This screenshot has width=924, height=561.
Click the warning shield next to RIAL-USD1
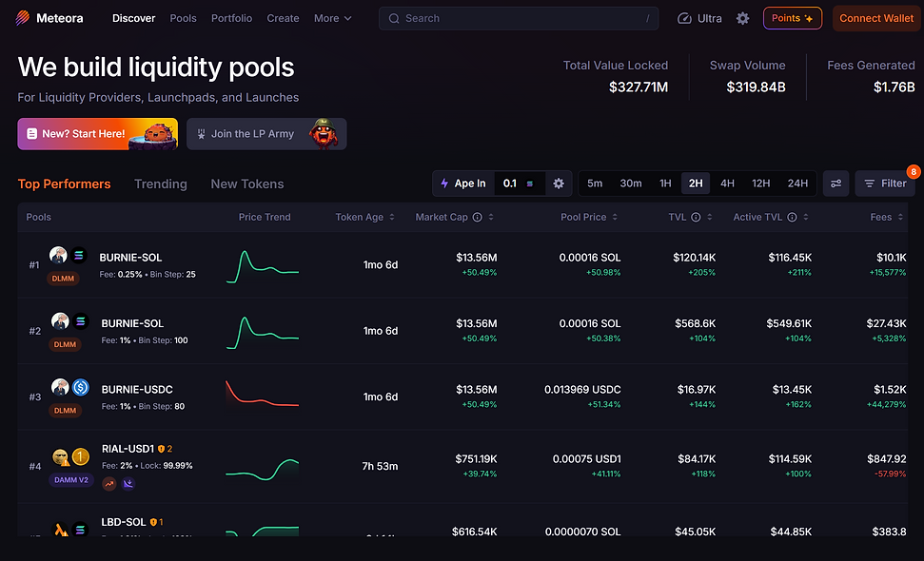coord(161,449)
